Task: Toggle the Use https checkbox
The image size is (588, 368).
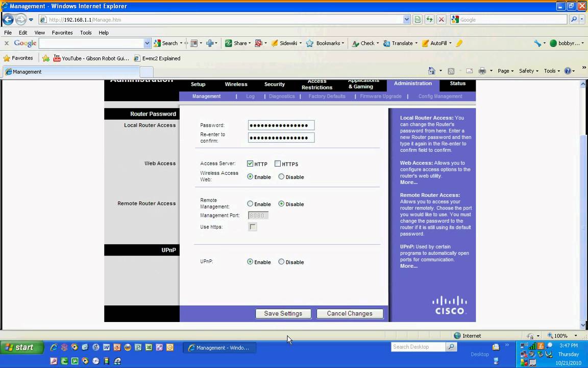Action: [252, 227]
